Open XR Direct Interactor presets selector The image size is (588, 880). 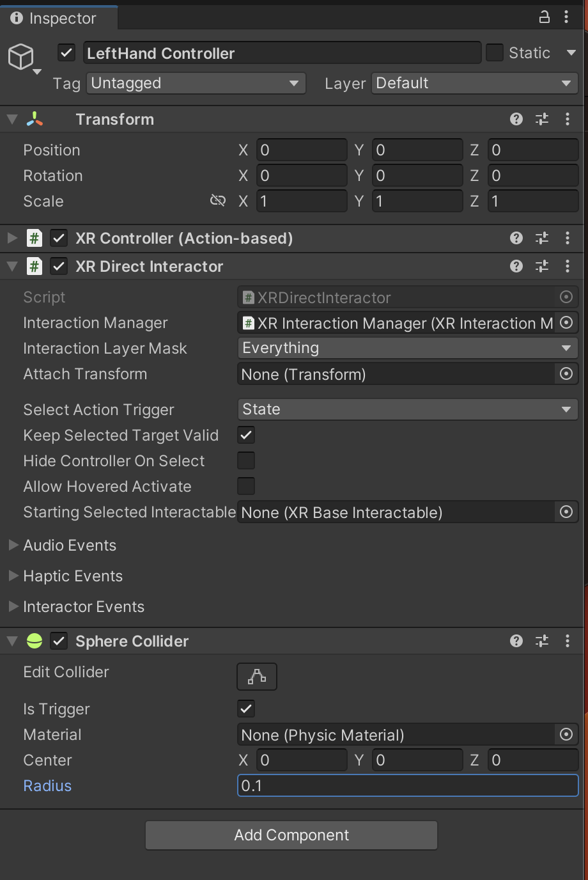click(x=542, y=266)
